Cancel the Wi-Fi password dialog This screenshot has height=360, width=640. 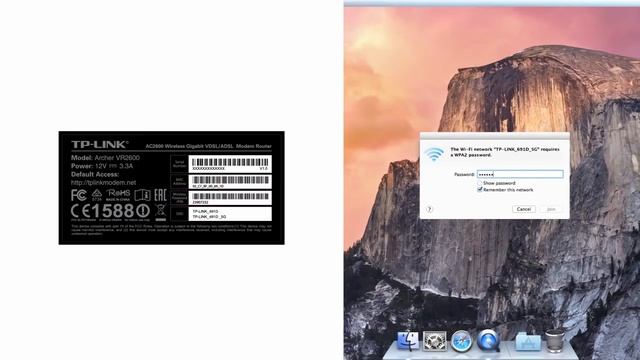(x=523, y=209)
